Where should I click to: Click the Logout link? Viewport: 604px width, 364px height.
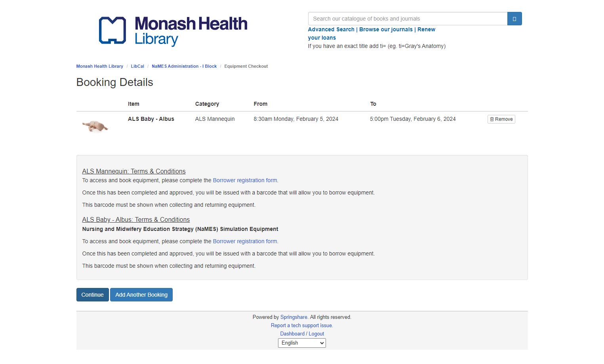[316, 334]
